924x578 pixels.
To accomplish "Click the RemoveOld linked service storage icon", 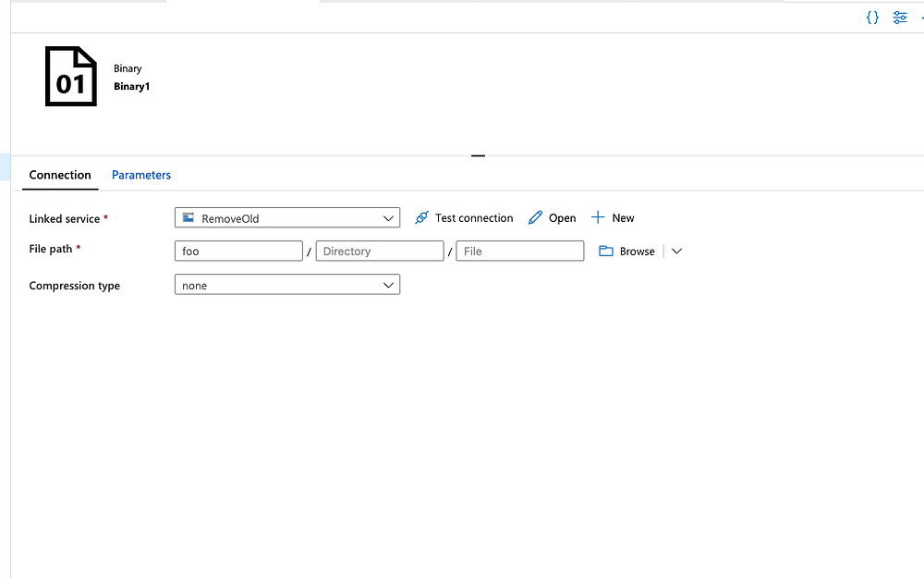I will click(188, 217).
